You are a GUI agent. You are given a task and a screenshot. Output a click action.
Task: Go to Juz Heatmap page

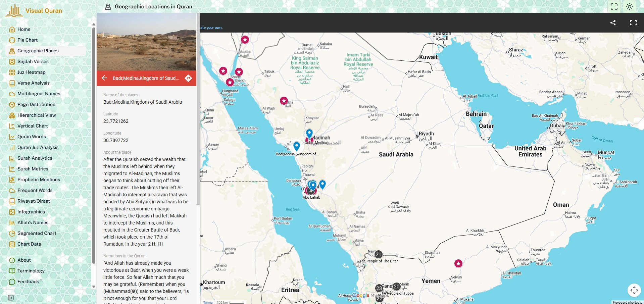pyautogui.click(x=31, y=72)
